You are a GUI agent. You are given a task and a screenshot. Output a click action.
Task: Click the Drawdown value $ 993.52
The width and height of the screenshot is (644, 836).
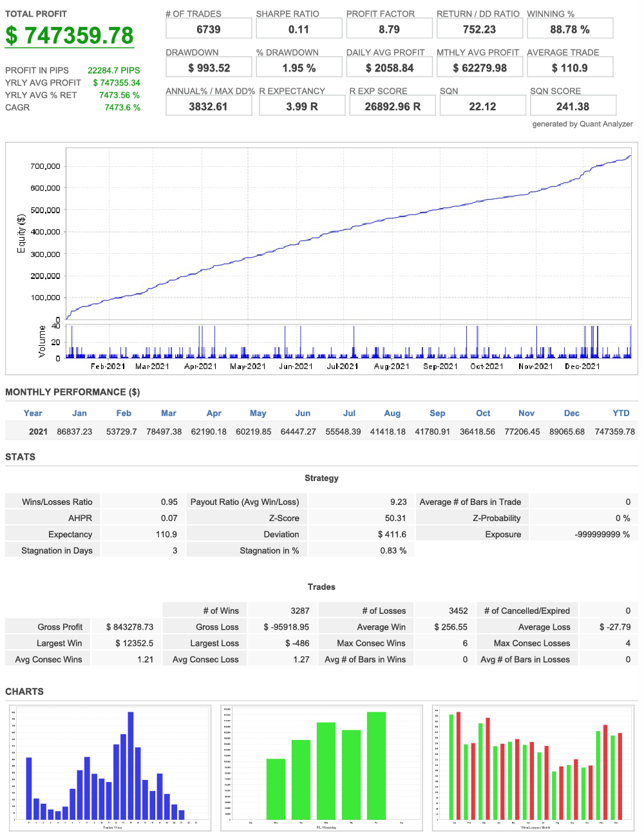pyautogui.click(x=209, y=68)
